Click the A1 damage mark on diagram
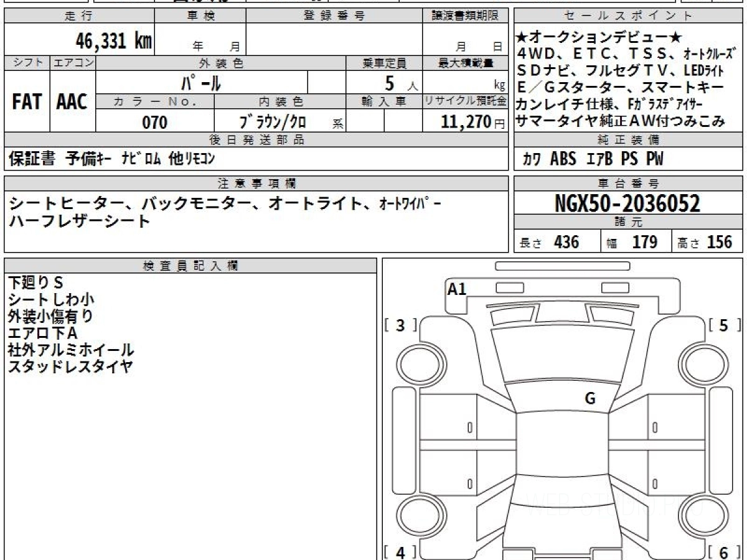Viewport: 747px width, 560px height. point(457,289)
